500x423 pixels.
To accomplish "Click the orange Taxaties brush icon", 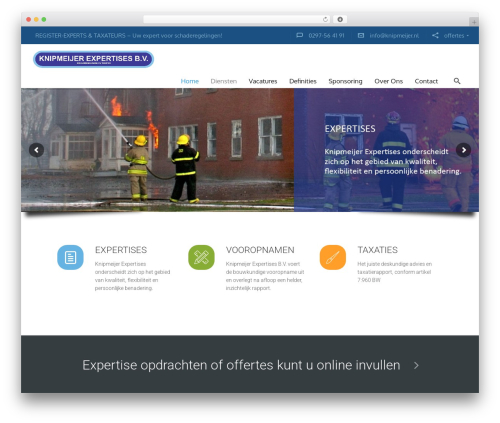I will [333, 257].
